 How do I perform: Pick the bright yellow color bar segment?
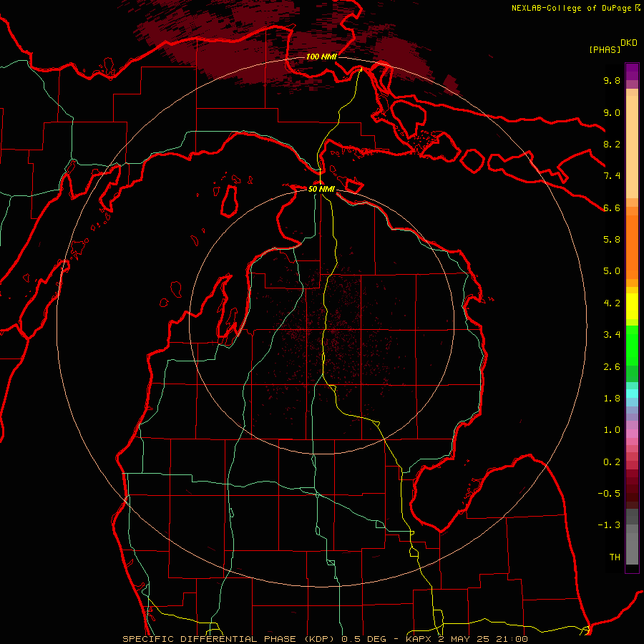[632, 306]
